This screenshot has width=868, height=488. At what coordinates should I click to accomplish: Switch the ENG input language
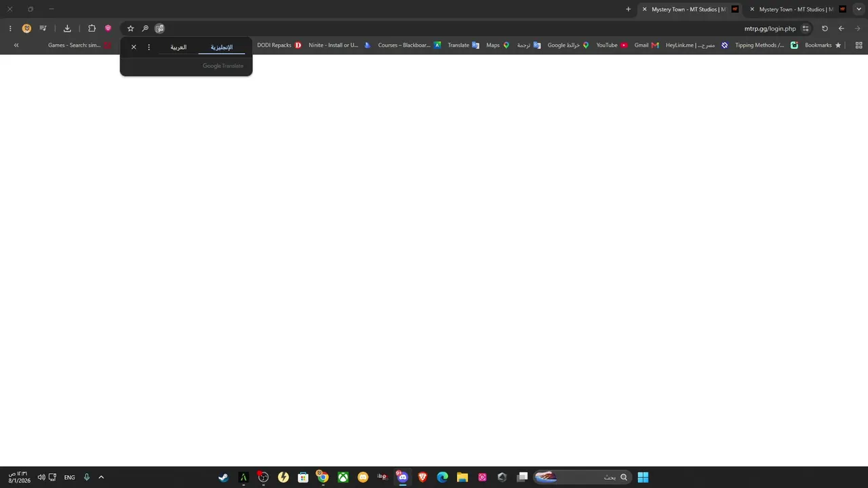[69, 477]
